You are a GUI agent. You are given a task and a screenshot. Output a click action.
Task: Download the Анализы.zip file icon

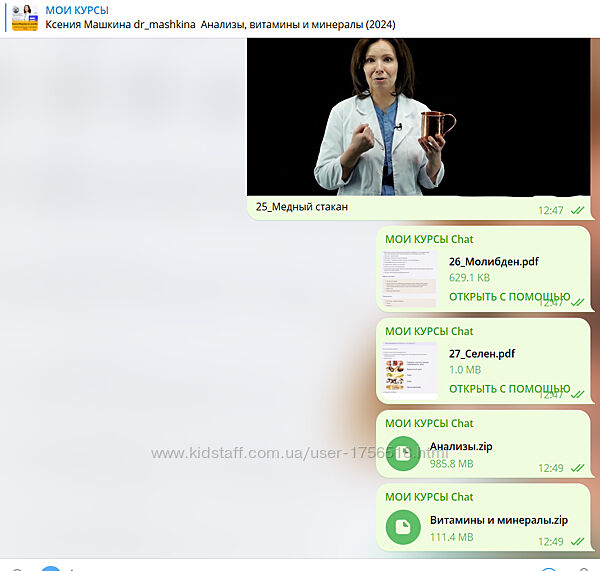(404, 455)
